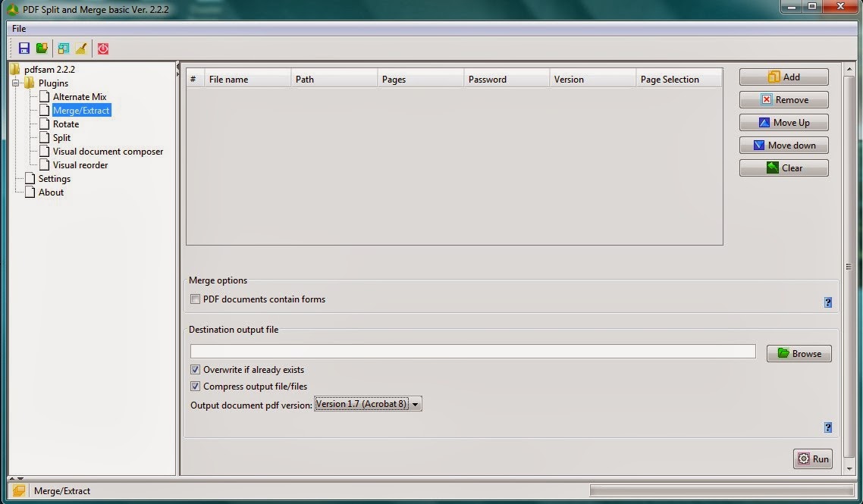Click the Remove button
863x504 pixels.
point(783,99)
